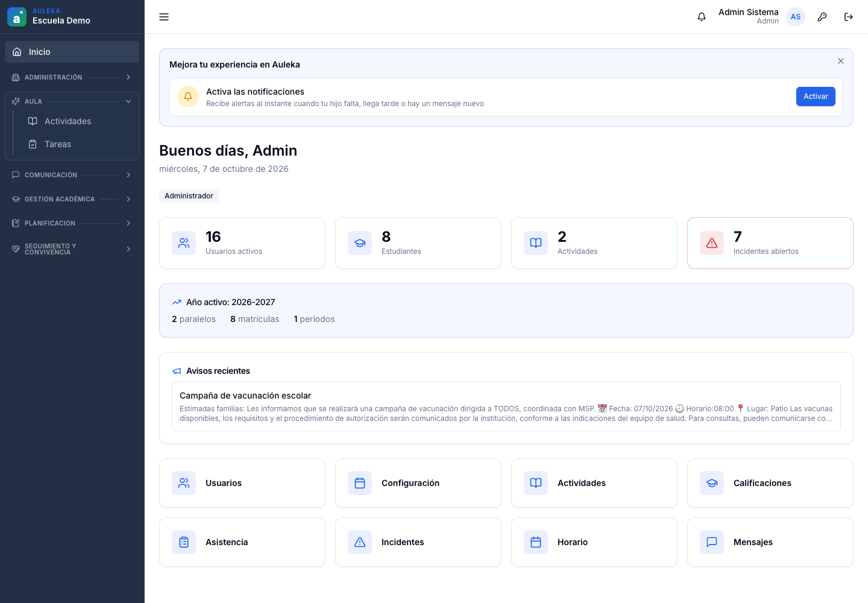
Task: Click the Año activo 2026-2027 panel
Action: tap(506, 311)
